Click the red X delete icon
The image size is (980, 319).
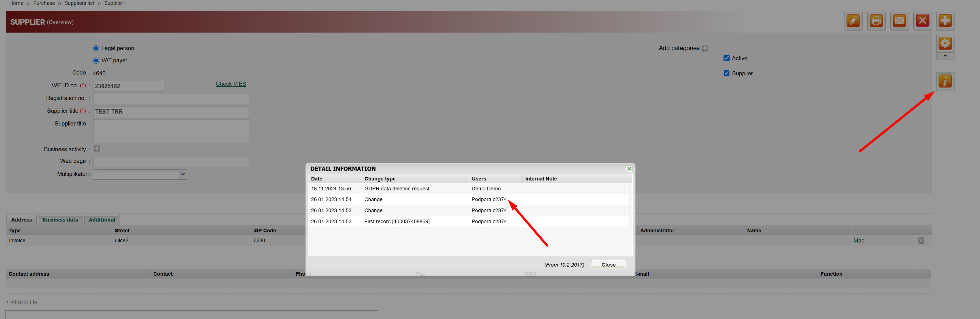tap(922, 21)
